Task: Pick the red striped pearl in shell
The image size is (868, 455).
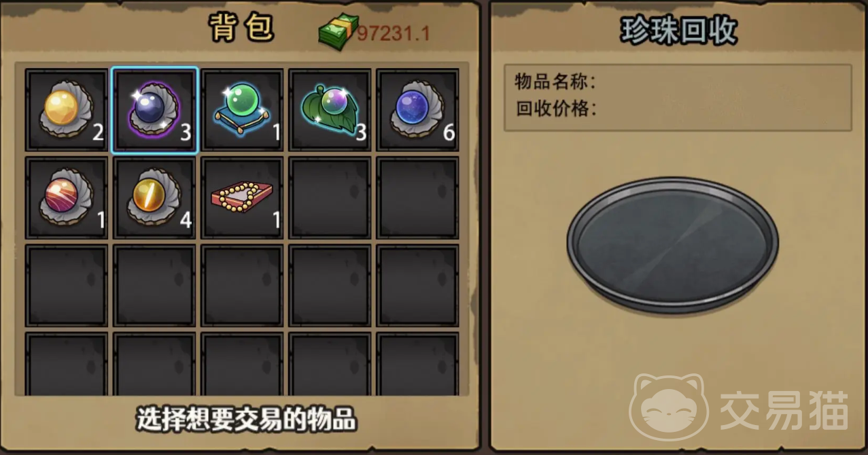Action: (67, 198)
